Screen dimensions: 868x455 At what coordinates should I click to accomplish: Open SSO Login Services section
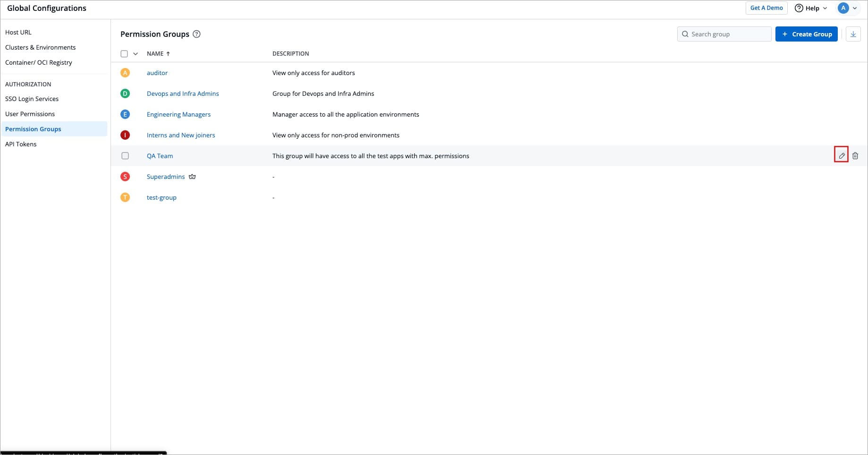click(32, 99)
